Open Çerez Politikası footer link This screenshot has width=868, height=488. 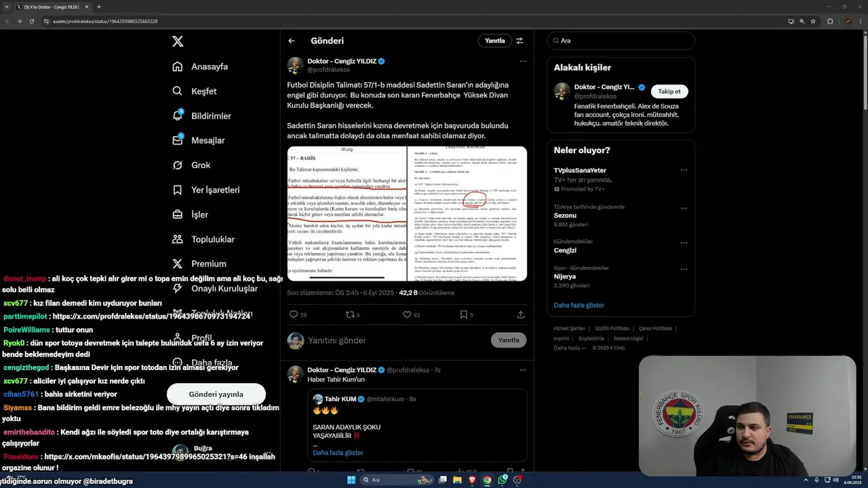(656, 329)
